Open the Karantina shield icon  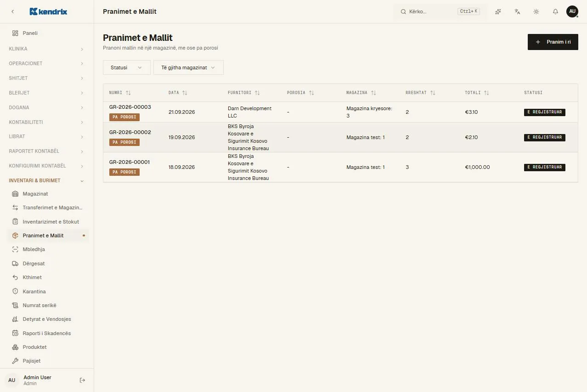point(15,291)
